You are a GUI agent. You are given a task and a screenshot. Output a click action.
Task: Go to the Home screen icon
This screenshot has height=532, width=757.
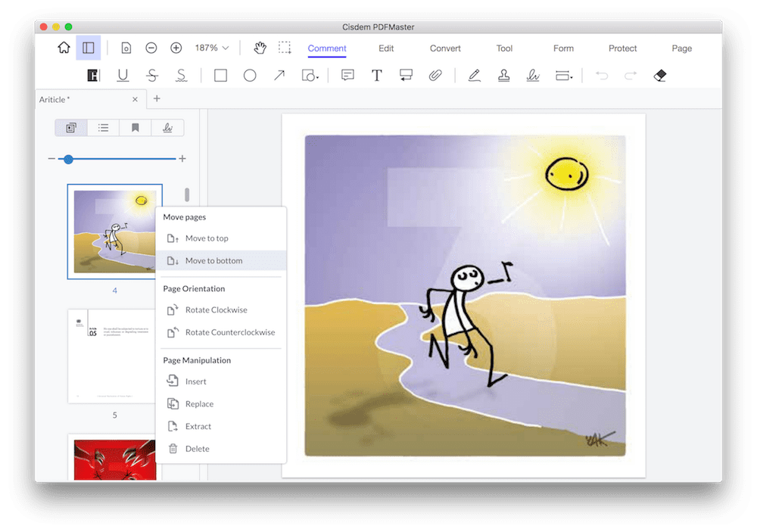[x=64, y=48]
